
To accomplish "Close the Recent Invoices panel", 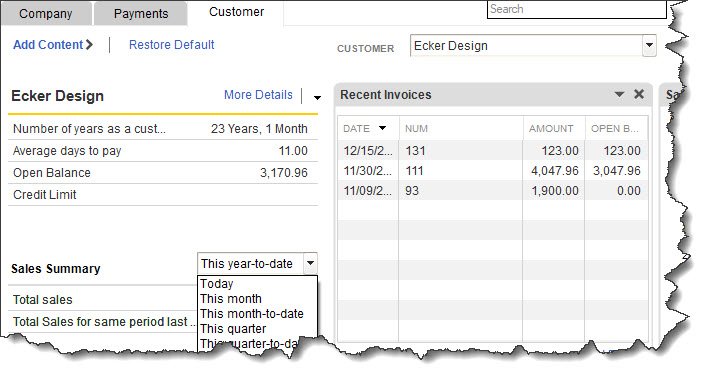I will click(639, 94).
